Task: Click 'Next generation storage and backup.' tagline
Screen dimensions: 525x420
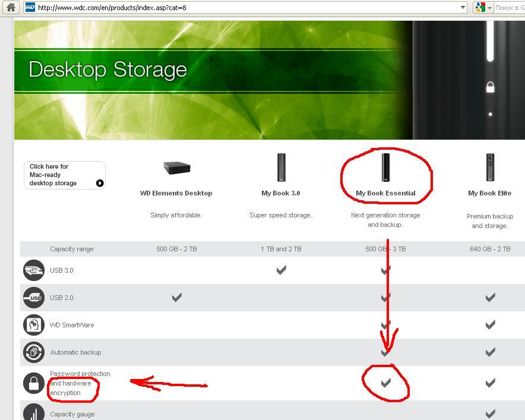Action: tap(385, 220)
